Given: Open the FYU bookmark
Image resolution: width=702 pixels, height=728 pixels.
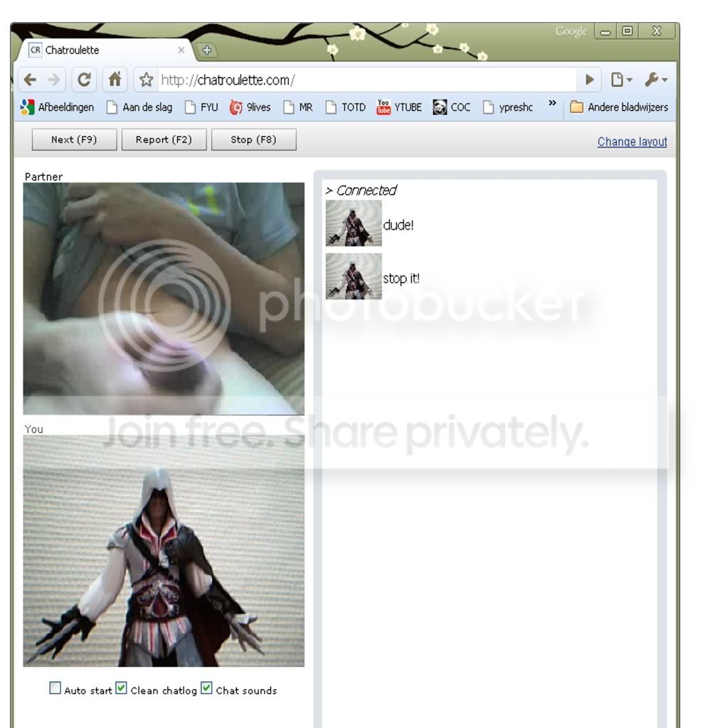Looking at the screenshot, I should point(201,107).
